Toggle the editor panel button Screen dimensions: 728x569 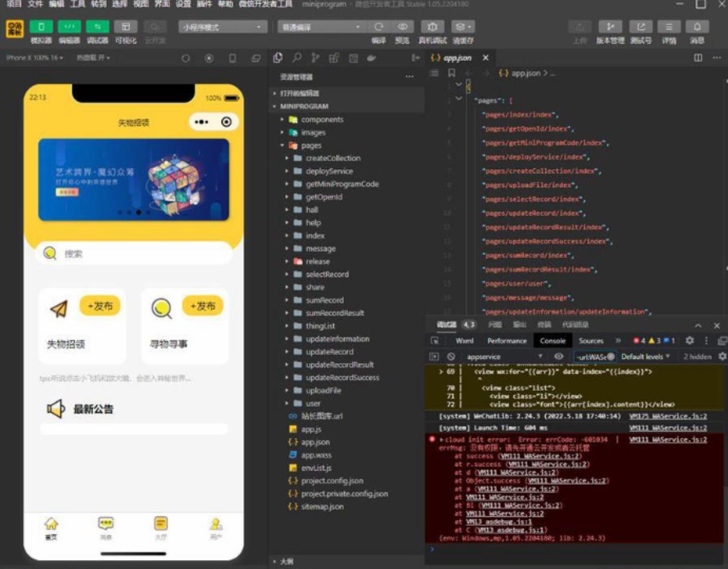[x=69, y=27]
